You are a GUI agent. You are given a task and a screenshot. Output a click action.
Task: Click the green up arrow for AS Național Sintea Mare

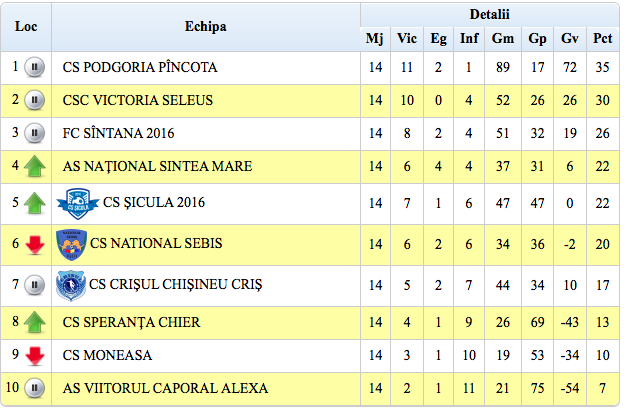pos(35,166)
